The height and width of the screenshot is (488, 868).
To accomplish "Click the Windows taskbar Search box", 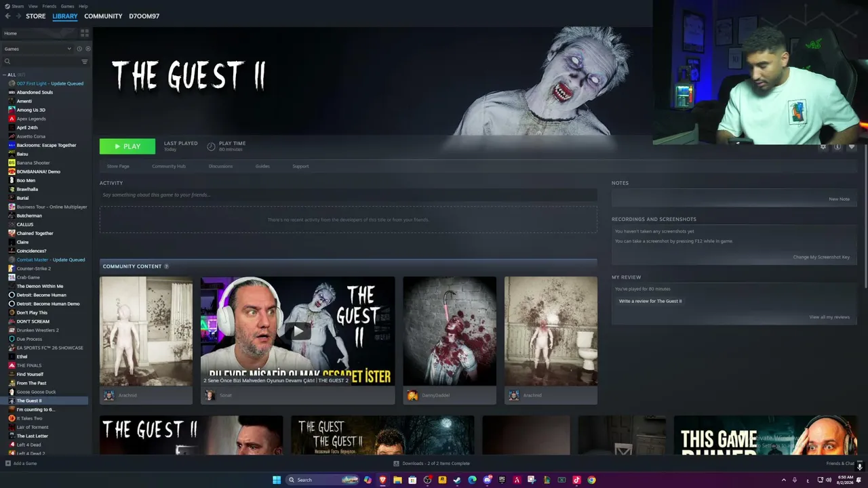I will (323, 480).
